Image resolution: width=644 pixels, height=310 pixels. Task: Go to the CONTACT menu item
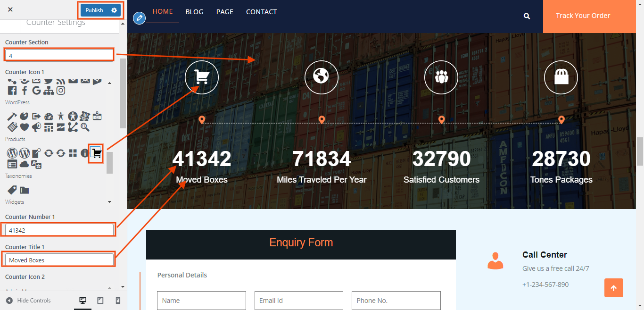click(261, 12)
